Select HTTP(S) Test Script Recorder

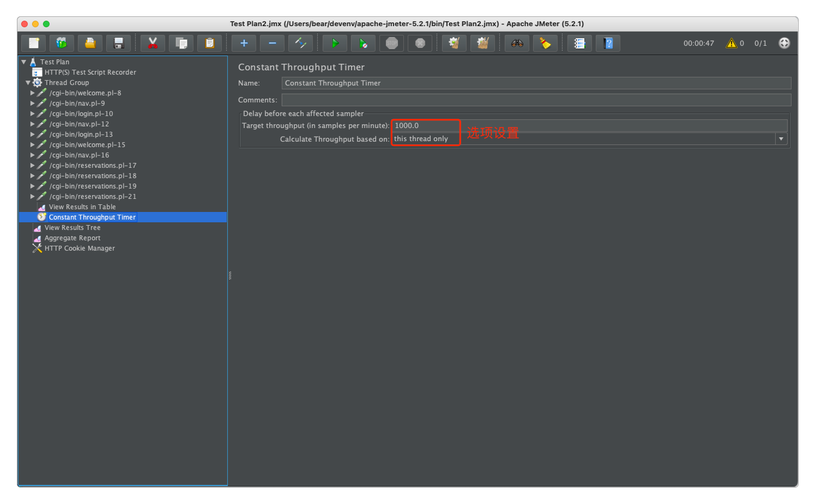[x=90, y=72]
